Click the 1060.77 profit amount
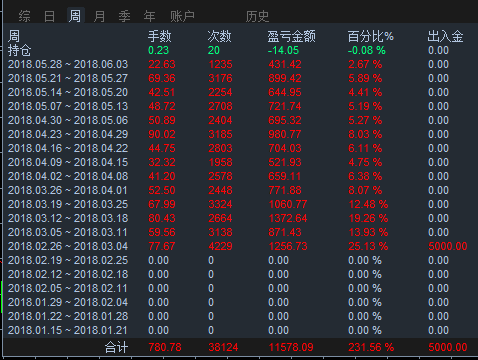Viewport: 478px width, 360px height. point(288,204)
